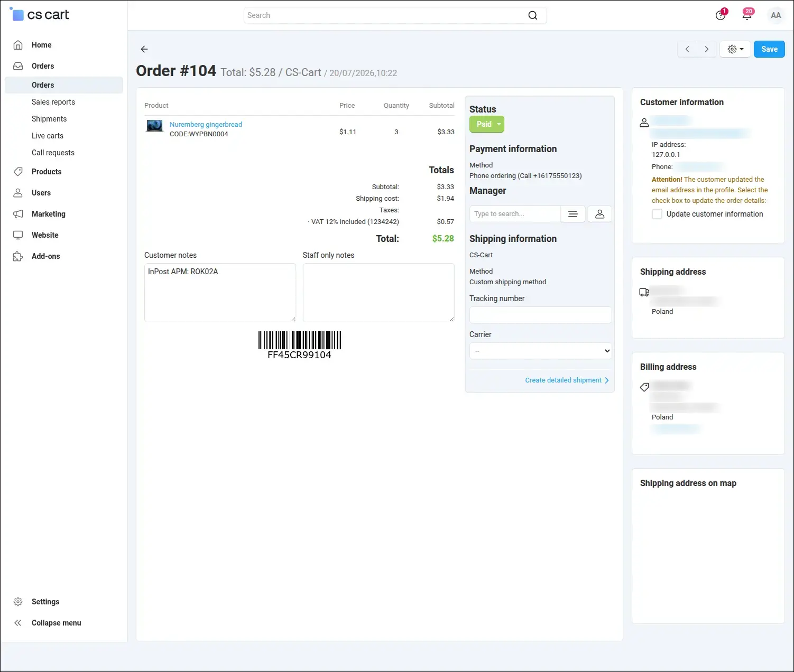Click the Home house icon
The height and width of the screenshot is (672, 794).
(18, 45)
